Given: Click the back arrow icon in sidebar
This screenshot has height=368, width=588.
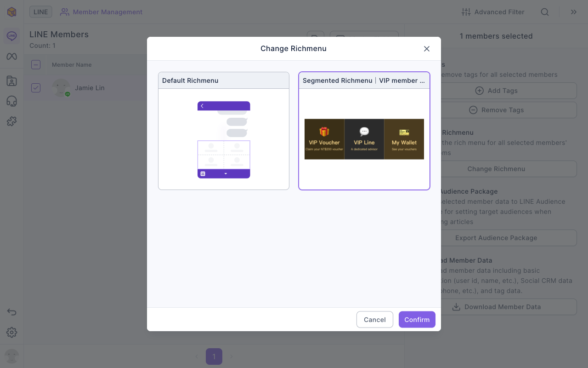Looking at the screenshot, I should (x=12, y=312).
